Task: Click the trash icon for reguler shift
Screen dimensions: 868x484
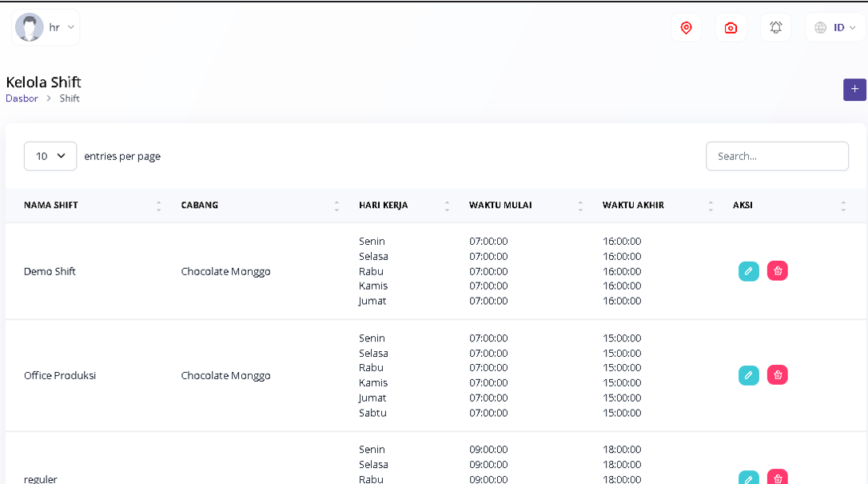Action: 778,478
